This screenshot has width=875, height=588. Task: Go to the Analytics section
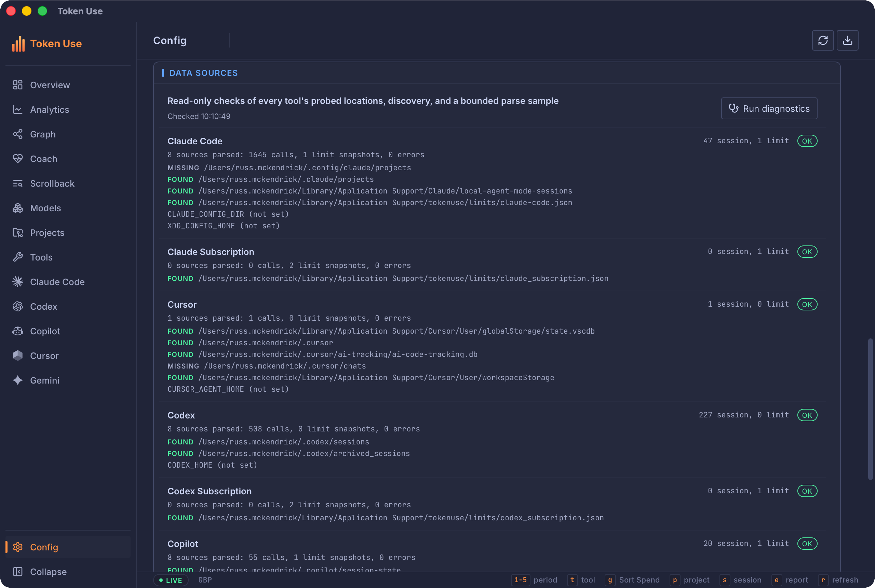pos(50,109)
